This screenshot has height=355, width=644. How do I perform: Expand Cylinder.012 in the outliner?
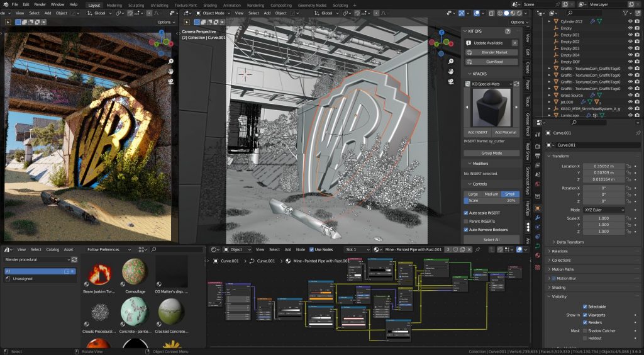[550, 21]
